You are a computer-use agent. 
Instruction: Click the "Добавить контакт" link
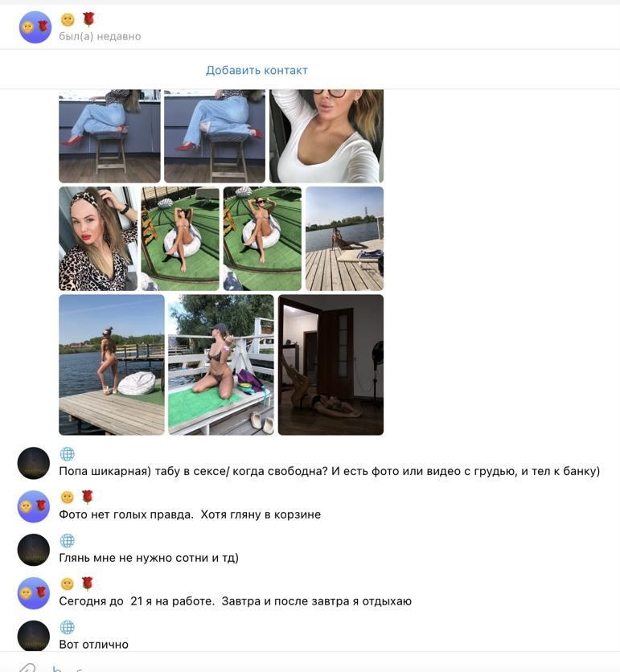[257, 70]
